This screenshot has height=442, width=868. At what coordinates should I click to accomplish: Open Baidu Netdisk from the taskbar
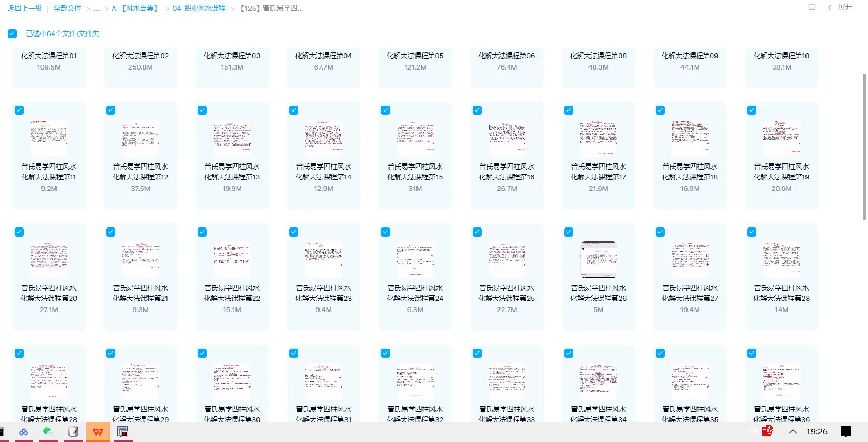tap(24, 432)
